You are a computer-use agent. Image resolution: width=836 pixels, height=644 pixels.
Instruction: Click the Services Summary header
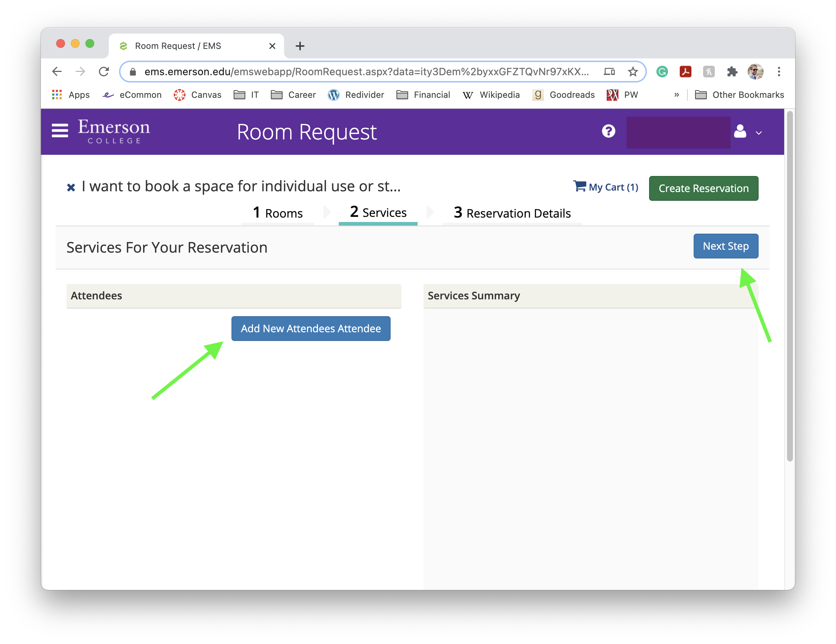[x=591, y=296]
